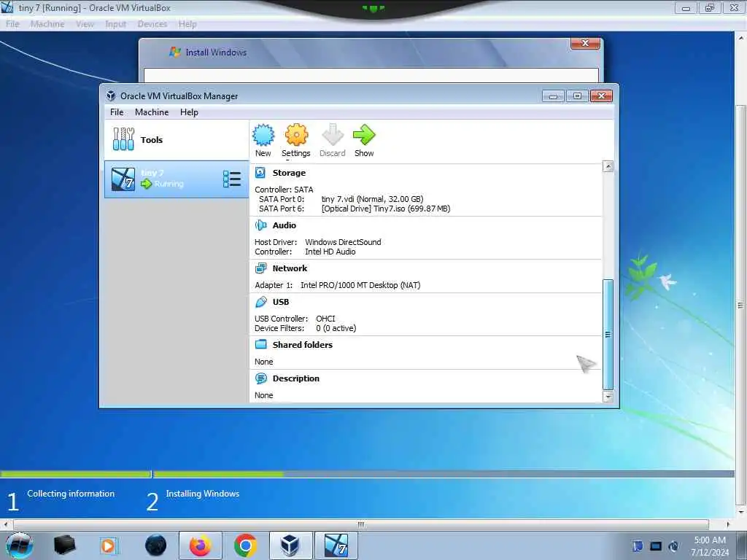Open VM window Machine menu
The height and width of the screenshot is (560, 747).
47,24
